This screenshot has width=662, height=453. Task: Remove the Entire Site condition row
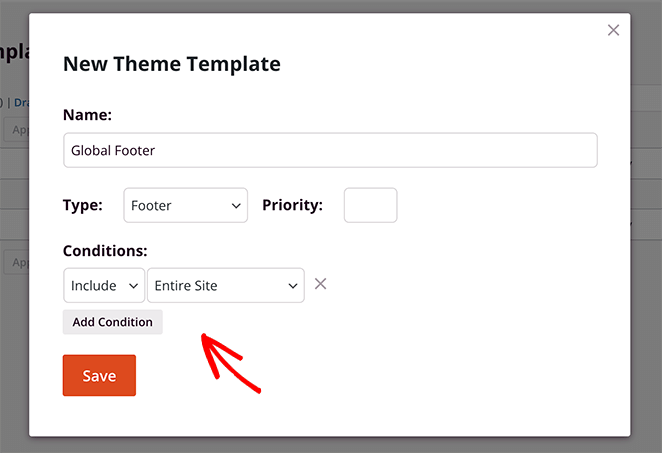pos(320,284)
